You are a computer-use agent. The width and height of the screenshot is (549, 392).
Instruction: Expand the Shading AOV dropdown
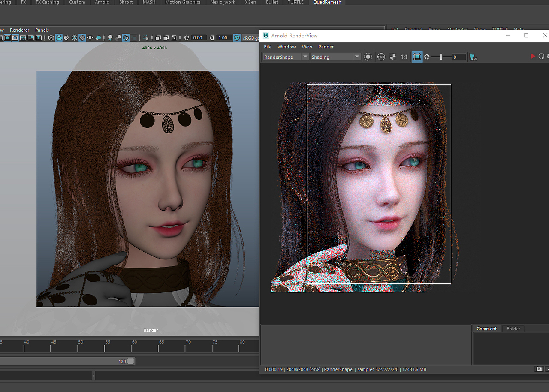(x=356, y=57)
